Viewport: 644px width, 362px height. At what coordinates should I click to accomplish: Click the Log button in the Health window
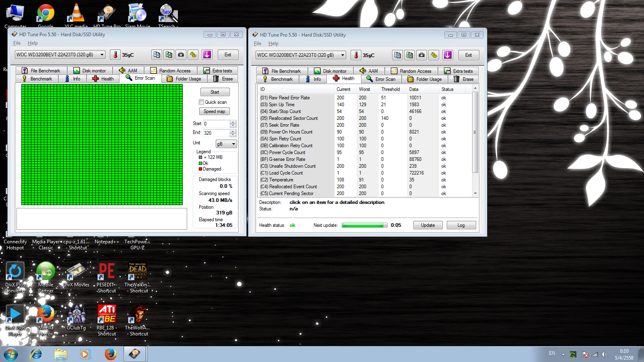click(x=461, y=225)
